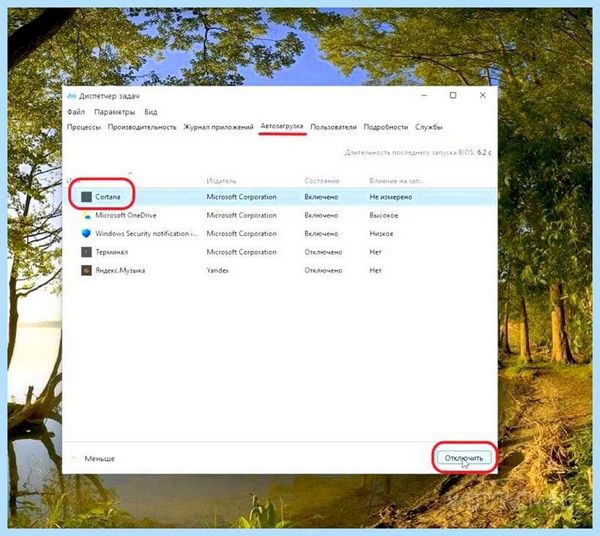Close the Диспетчер задач window
Screen dimensions: 600x536
(x=483, y=95)
